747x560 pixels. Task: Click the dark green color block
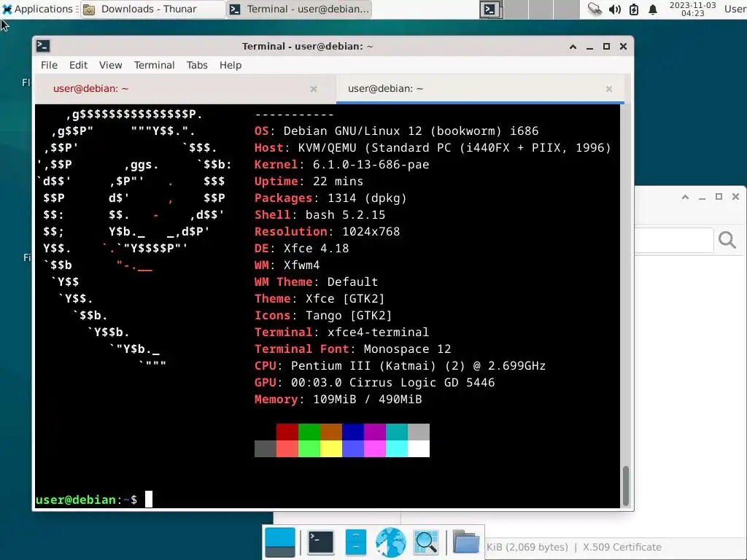click(309, 432)
